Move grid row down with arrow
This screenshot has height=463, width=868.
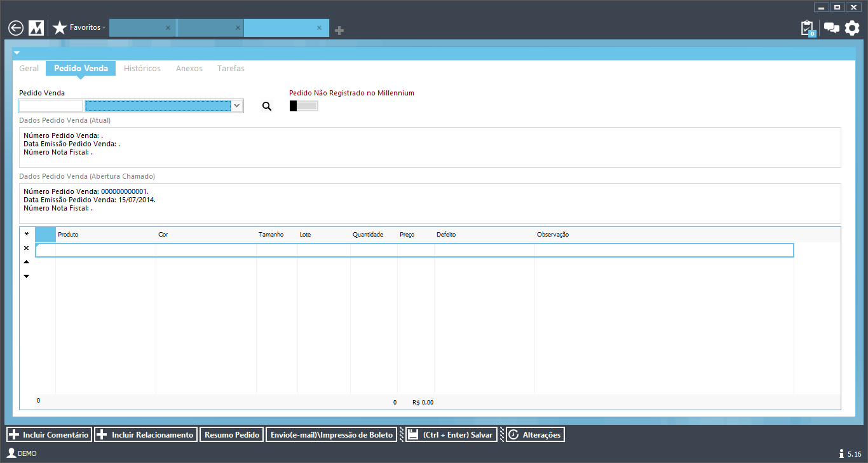(x=26, y=276)
